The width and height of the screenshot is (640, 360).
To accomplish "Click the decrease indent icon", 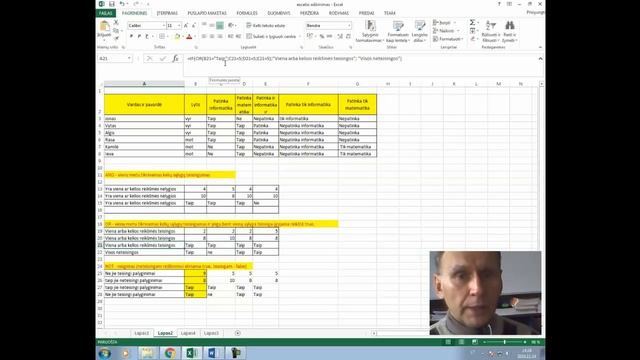I will (x=230, y=36).
